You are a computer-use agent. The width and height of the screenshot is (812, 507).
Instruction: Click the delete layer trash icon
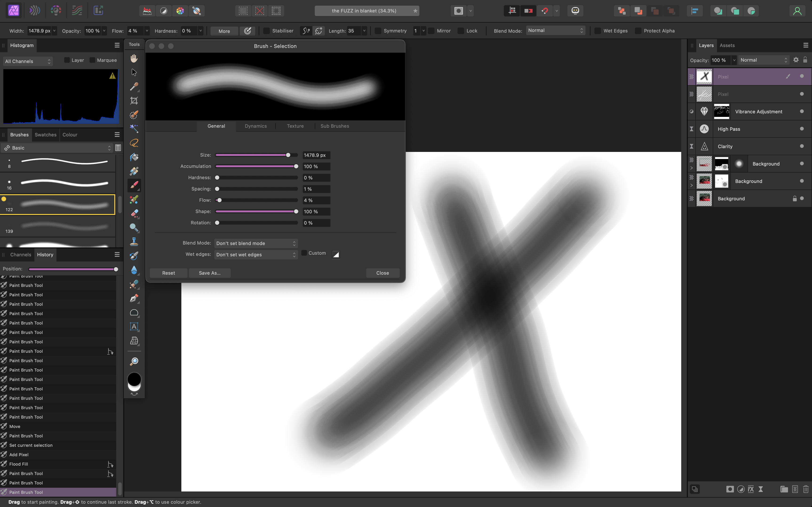coord(805,489)
